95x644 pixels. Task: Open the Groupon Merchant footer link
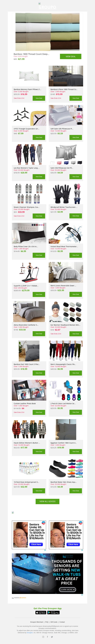[37, 622]
